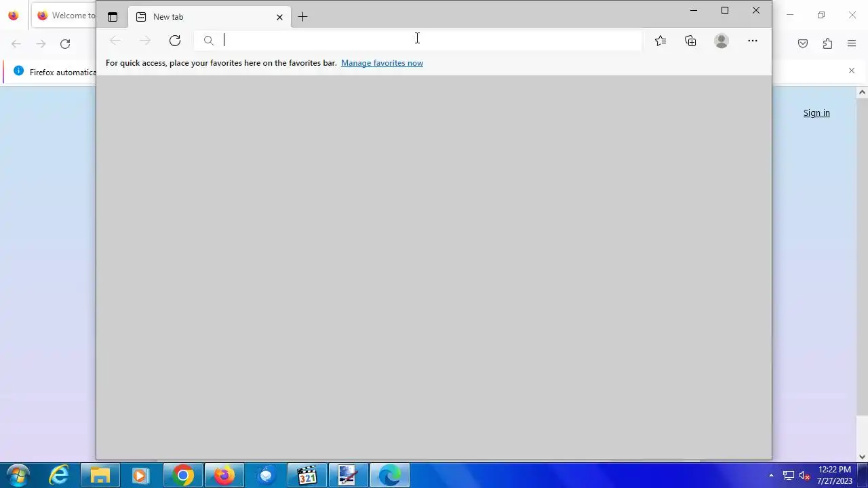The height and width of the screenshot is (488, 868).
Task: Select Firefox Welcome tab
Action: pos(64,16)
